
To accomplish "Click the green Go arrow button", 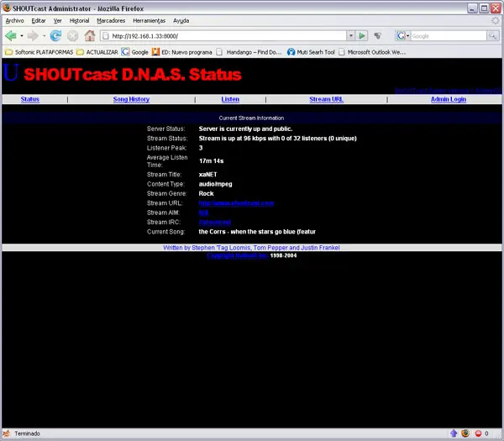I will coord(362,35).
